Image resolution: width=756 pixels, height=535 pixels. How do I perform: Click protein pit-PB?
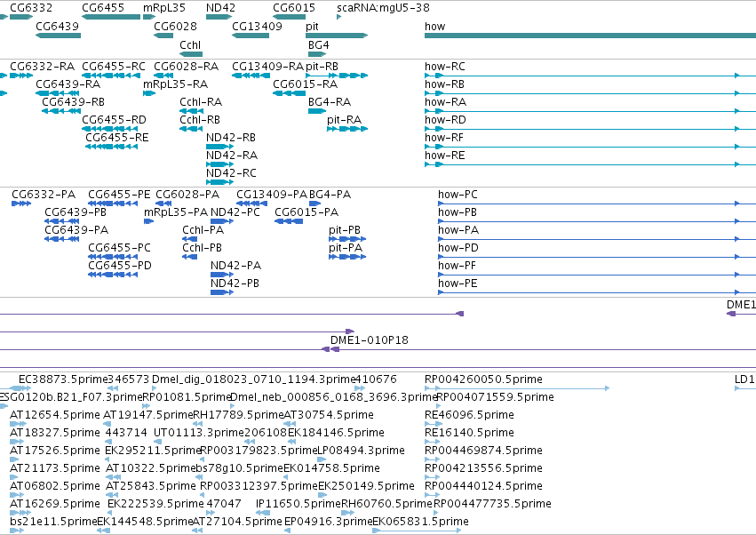click(x=345, y=230)
